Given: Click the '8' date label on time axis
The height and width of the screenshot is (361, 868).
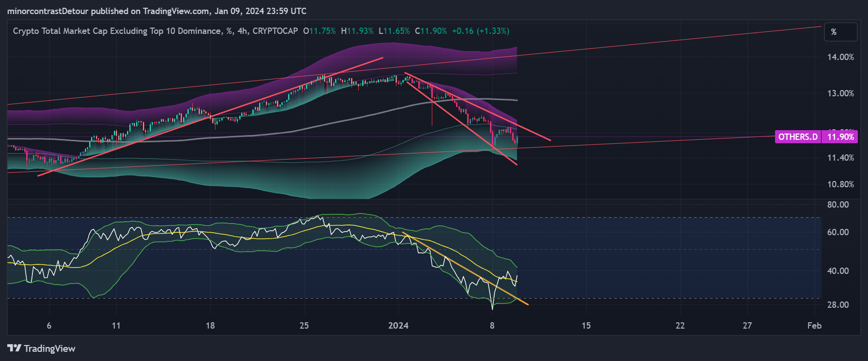Looking at the screenshot, I should coord(492,326).
